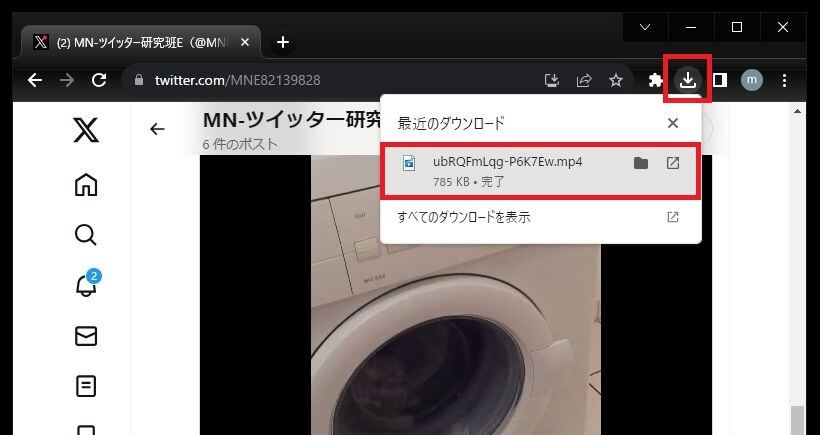Screen dimensions: 820x435
Task: Click the browser forward arrow
Action: coord(66,80)
